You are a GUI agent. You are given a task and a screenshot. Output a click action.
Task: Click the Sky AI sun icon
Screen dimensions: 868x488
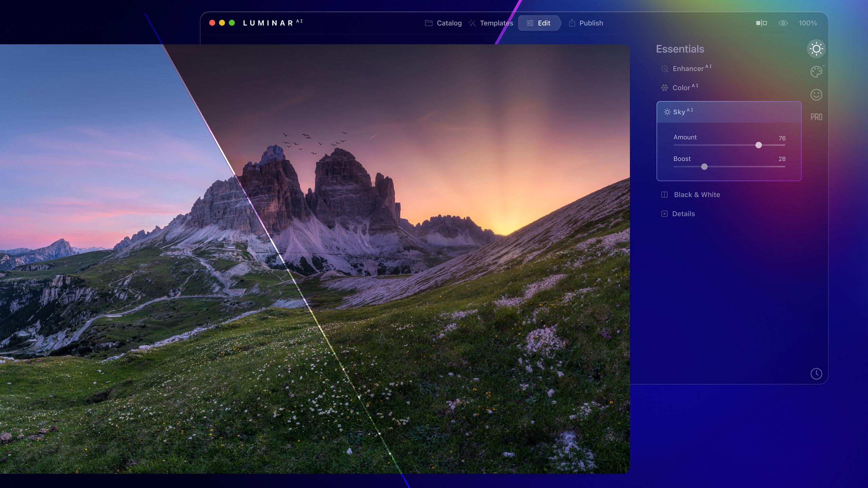[x=667, y=112]
